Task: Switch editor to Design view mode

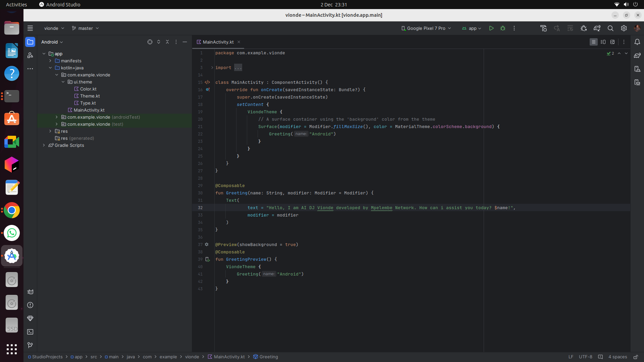Action: tap(612, 42)
